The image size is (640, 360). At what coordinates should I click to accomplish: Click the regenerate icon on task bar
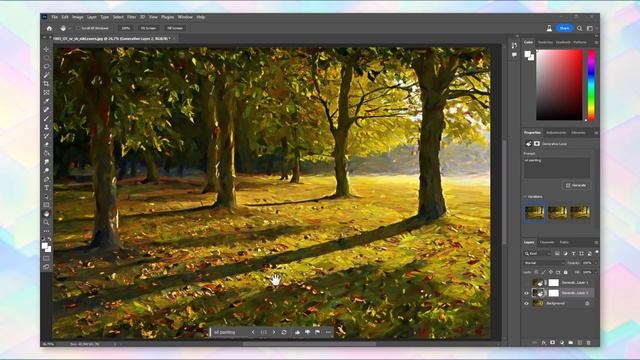click(284, 332)
